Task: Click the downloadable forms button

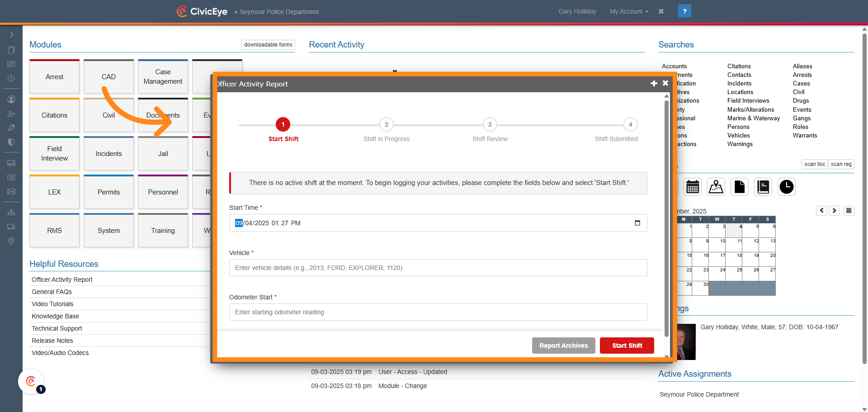Action: pyautogui.click(x=268, y=45)
